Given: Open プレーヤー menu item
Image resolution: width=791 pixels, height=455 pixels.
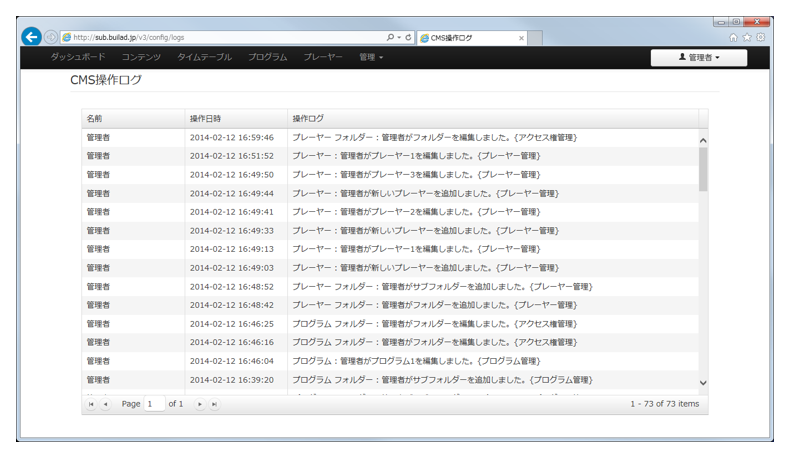Looking at the screenshot, I should tap(323, 57).
